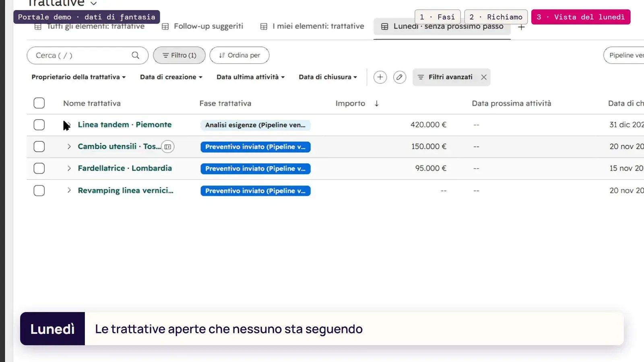The image size is (644, 362).
Task: Tick the Revamping linea vernici checkbox
Action: [x=39, y=190]
